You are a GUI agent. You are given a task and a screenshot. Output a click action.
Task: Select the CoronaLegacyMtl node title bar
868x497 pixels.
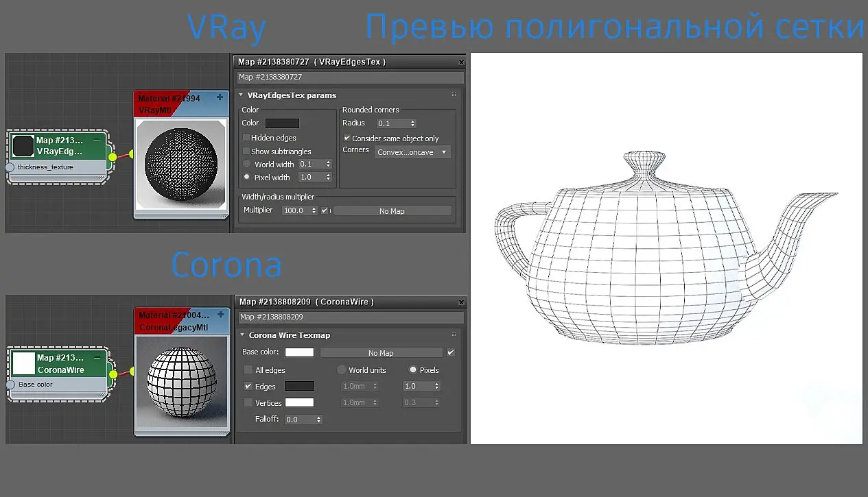pos(182,321)
